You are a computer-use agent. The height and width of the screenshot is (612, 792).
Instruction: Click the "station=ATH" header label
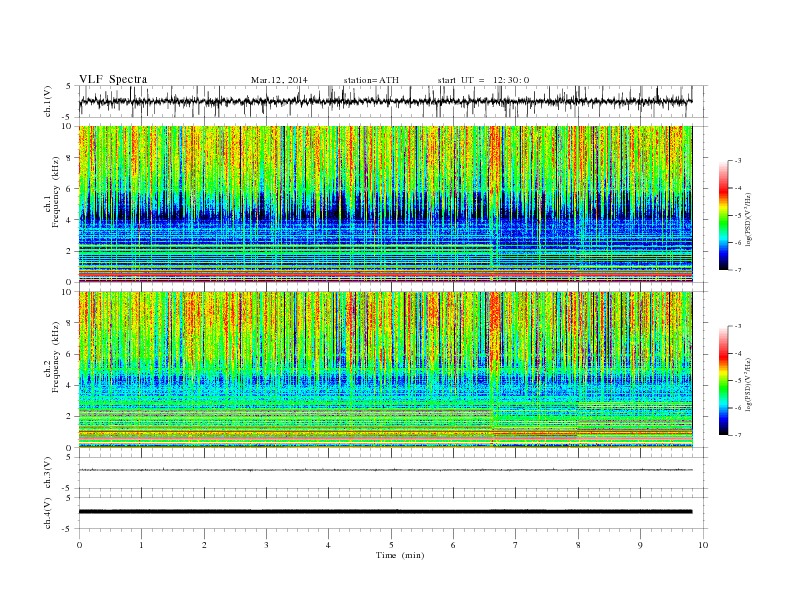pos(371,80)
